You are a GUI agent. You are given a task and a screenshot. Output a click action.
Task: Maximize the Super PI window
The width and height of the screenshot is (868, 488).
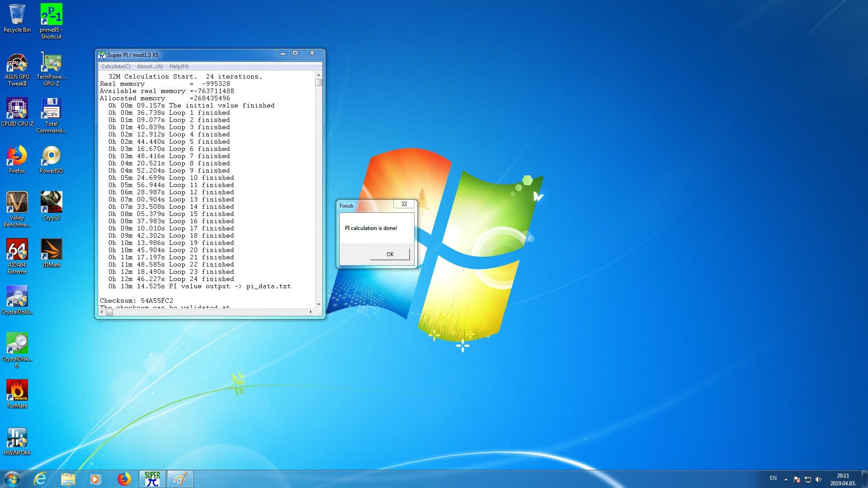point(295,53)
